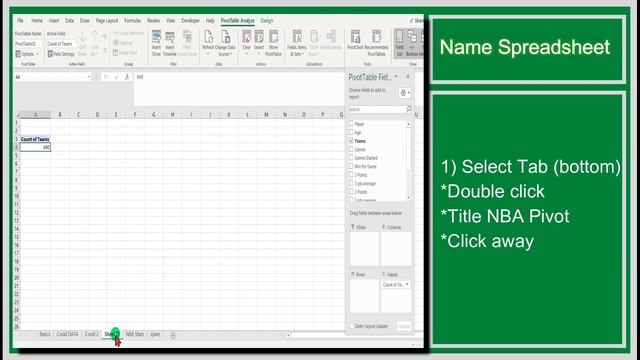Open the PivotTable Fields pane options arrow
The width and height of the screenshot is (640, 360).
click(x=396, y=76)
